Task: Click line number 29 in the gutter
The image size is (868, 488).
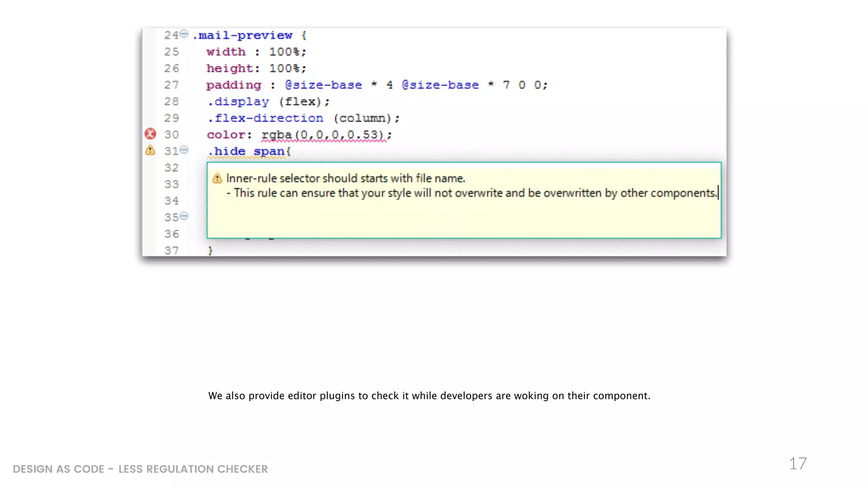Action: 171,118
